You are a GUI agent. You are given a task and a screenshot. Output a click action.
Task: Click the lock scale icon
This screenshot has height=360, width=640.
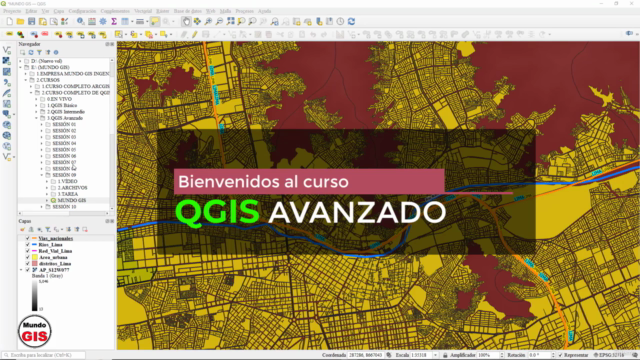click(445, 356)
